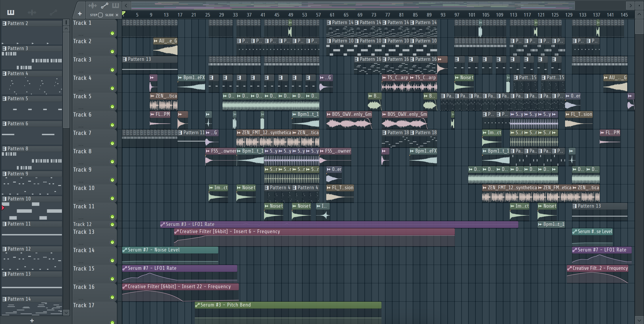This screenshot has width=644, height=324.
Task: Select Pattern 9 in the picker list
Action: tap(32, 174)
